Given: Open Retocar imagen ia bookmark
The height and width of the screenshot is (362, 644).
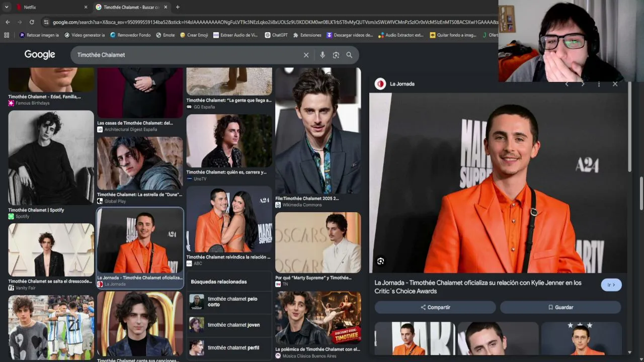Looking at the screenshot, I should coord(39,35).
